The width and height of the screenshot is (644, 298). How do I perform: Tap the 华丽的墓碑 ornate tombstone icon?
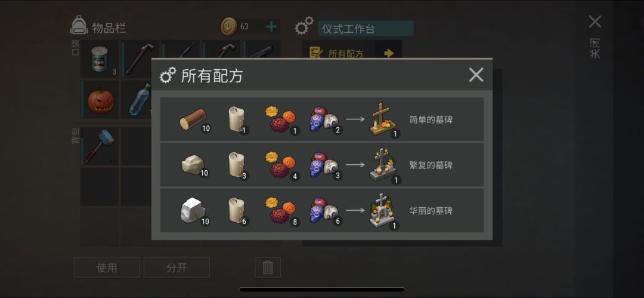382,210
